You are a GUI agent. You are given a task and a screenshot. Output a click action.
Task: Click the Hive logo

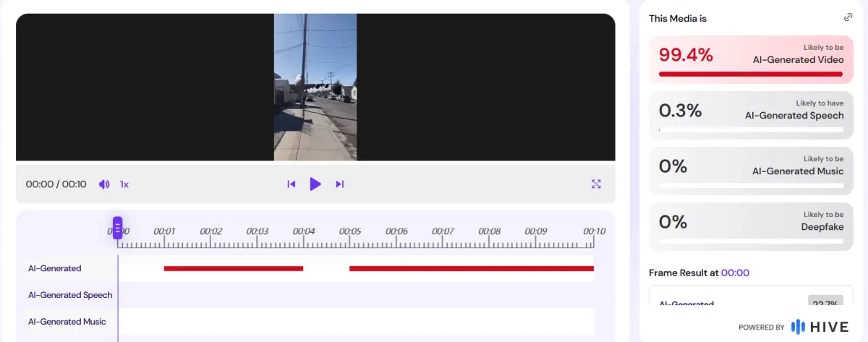click(820, 327)
